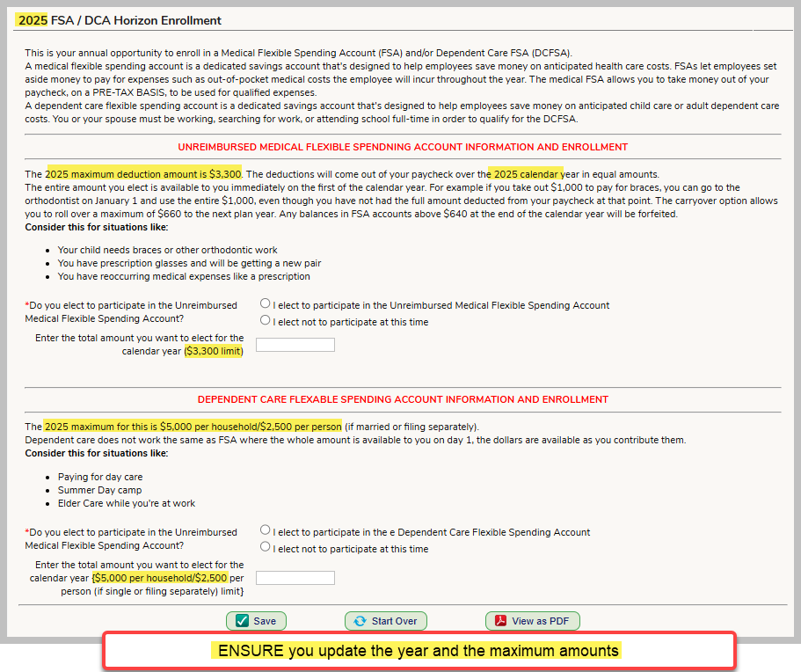Click the 'Summer Day camp' bullet
This screenshot has height=672, width=801.
pos(99,490)
